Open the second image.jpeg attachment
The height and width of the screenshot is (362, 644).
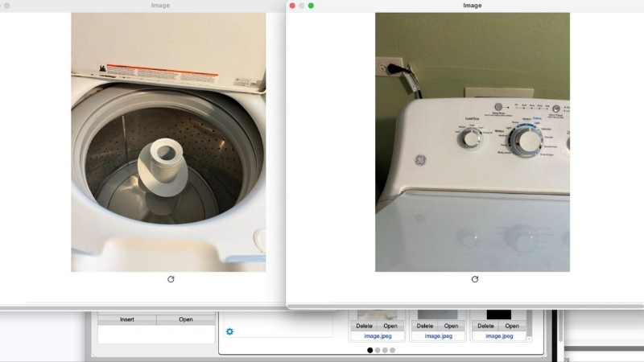(451, 326)
